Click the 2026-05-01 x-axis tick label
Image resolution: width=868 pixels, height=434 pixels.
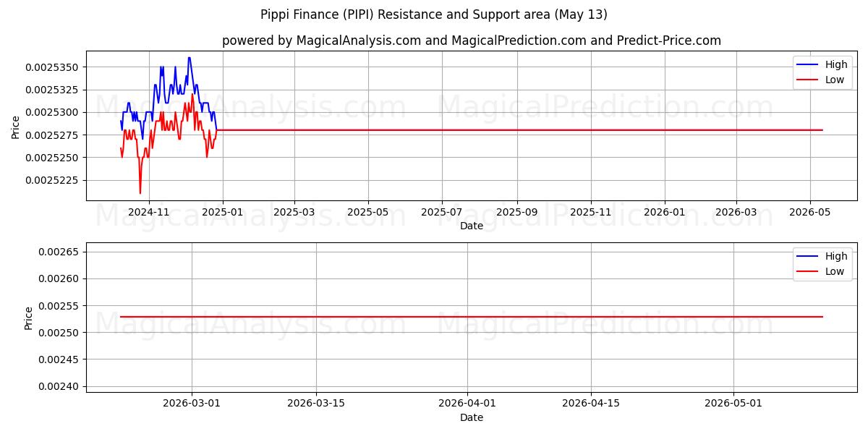pos(733,404)
